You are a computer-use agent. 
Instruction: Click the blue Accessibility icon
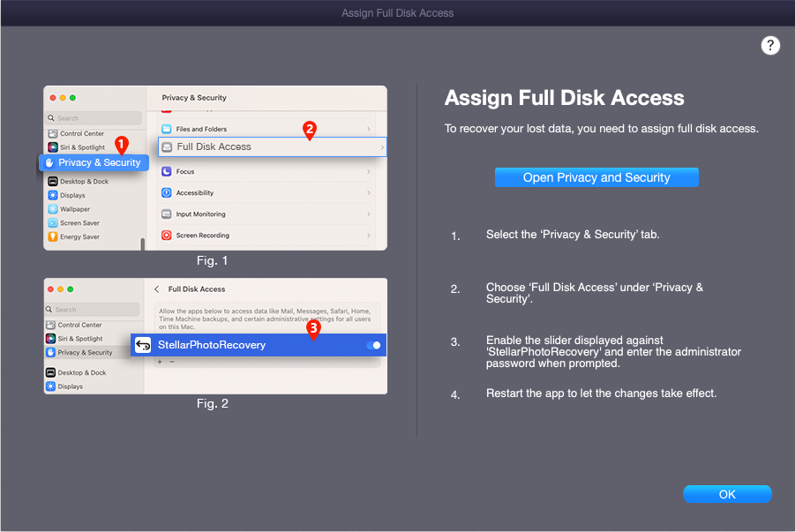[166, 192]
